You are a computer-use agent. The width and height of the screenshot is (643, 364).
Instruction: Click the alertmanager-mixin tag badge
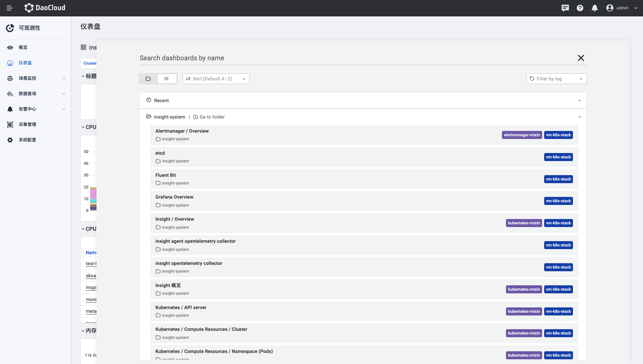(x=522, y=135)
